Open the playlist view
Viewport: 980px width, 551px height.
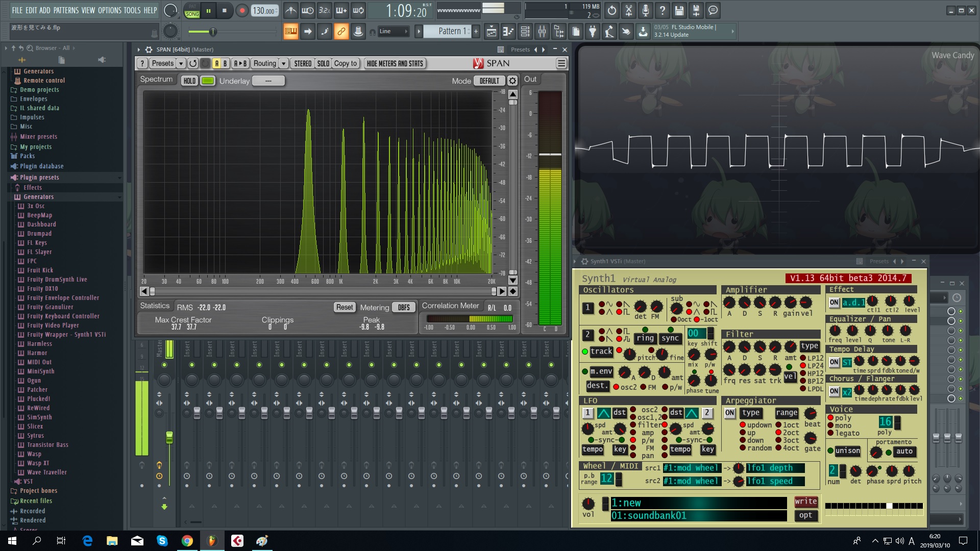point(491,32)
